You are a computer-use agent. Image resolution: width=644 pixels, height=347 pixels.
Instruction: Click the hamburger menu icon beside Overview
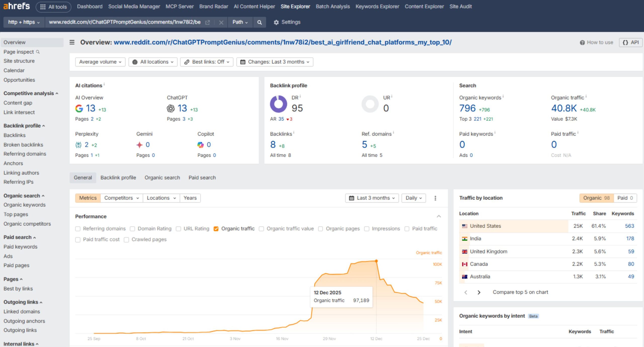[72, 42]
